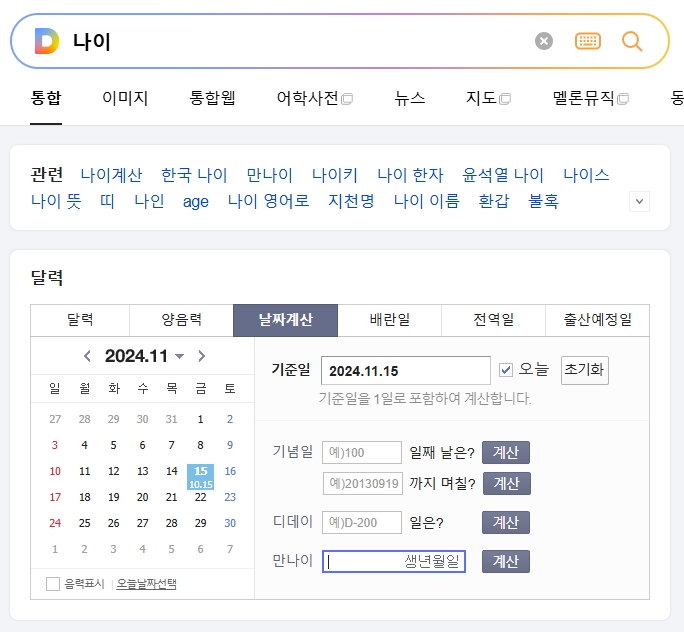684x632 pixels.
Task: Switch to 달력 calendar tab
Action: pos(80,320)
